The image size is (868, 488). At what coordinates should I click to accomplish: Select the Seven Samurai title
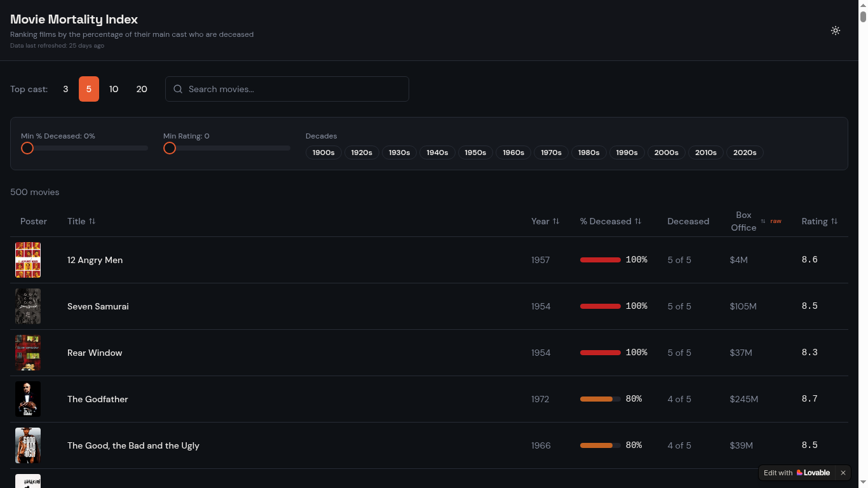98,306
